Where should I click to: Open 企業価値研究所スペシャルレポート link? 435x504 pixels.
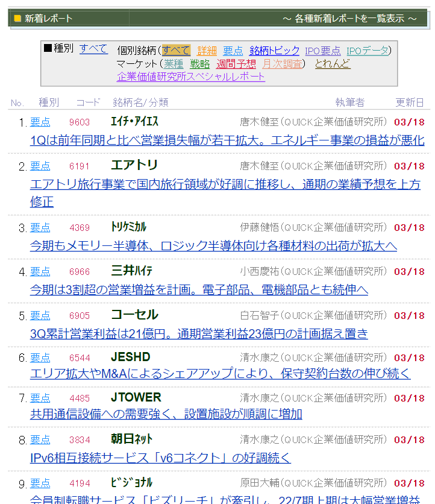[x=191, y=77]
